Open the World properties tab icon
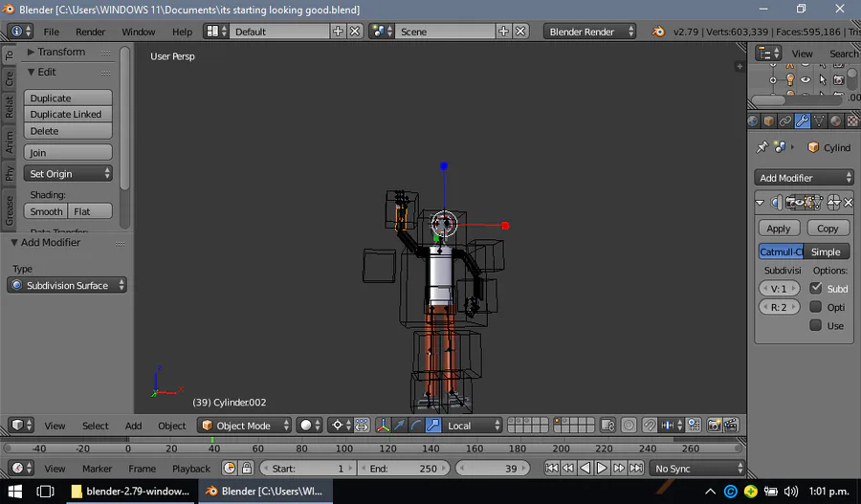861x504 pixels. [x=753, y=121]
